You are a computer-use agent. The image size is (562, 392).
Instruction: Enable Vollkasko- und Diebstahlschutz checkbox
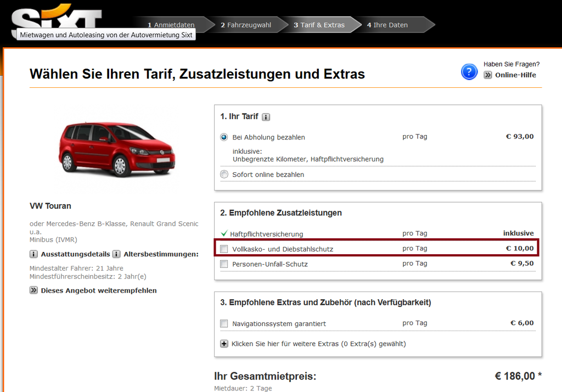click(224, 249)
